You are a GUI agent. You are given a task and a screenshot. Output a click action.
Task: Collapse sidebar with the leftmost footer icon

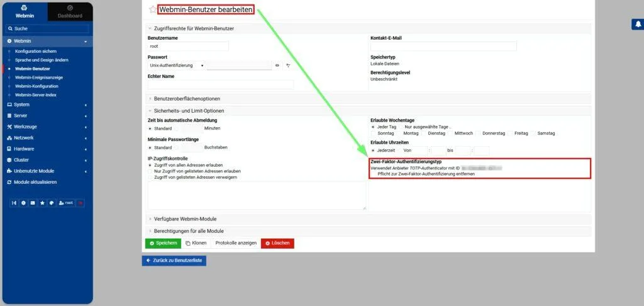(x=14, y=203)
